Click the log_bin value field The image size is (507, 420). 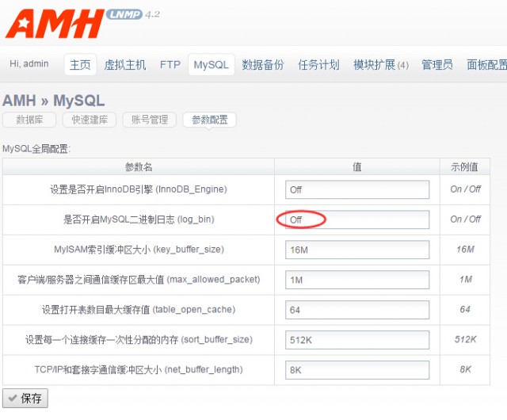tap(357, 220)
